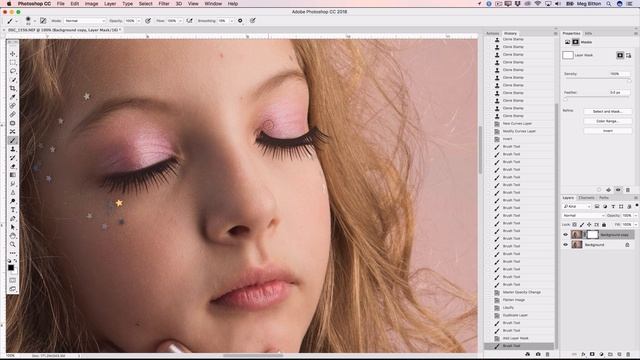
Task: Toggle lock all padlock in Layers panel
Action: (x=604, y=224)
